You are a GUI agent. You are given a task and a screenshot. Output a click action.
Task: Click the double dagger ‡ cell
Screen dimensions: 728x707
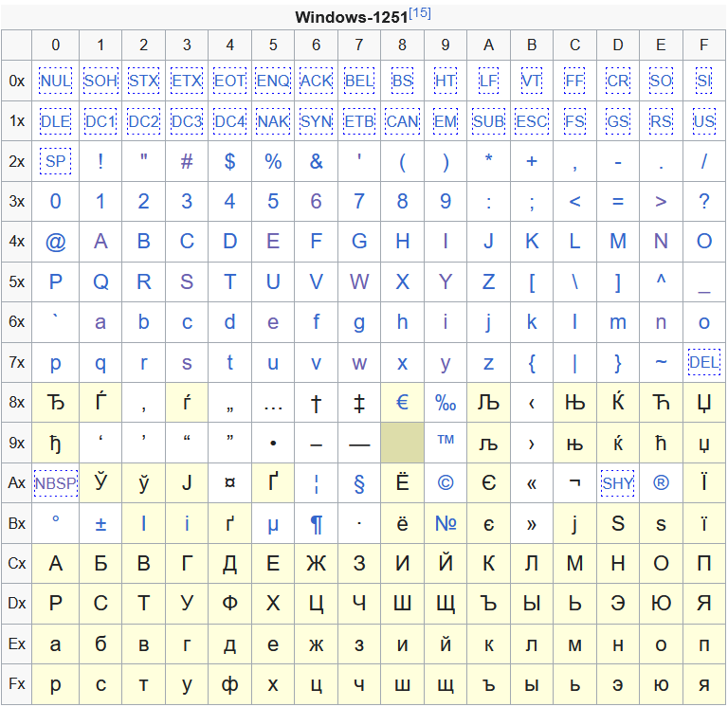(x=359, y=402)
